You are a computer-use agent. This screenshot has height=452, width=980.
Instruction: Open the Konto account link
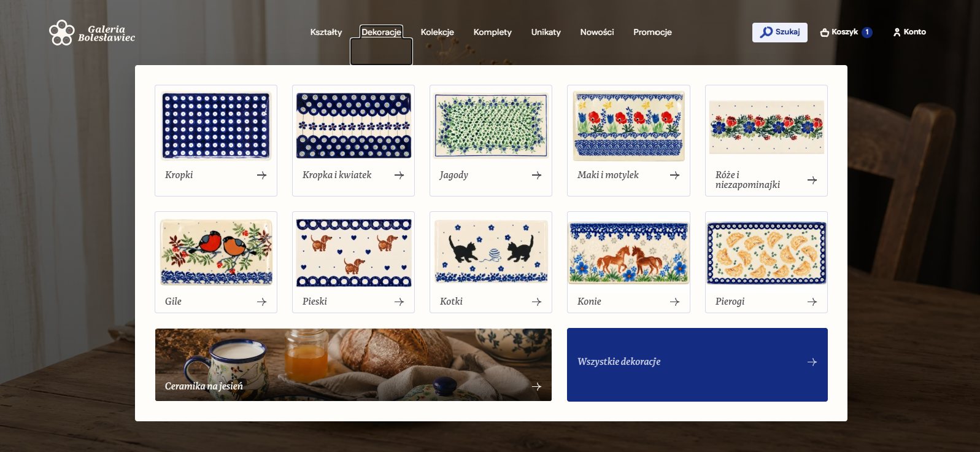[x=909, y=32]
